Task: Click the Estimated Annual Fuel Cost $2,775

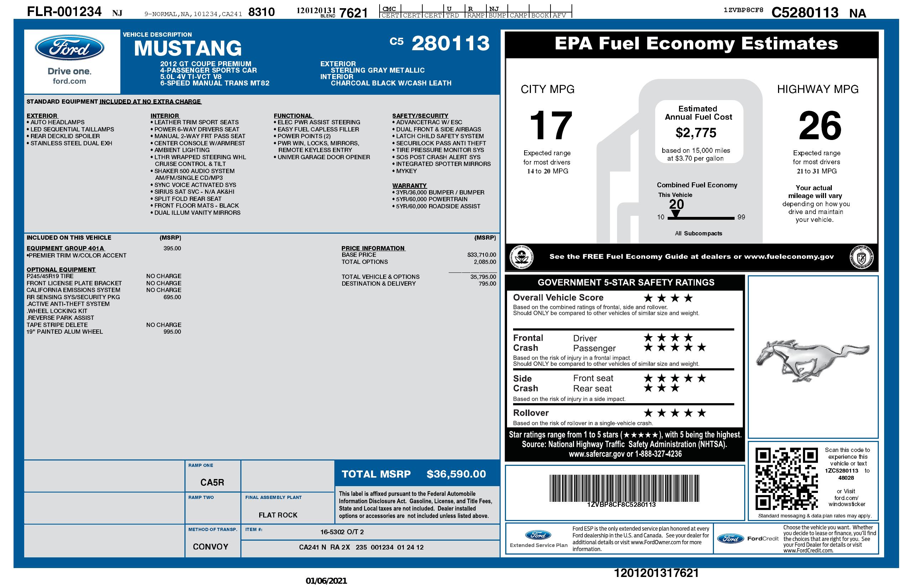Action: pyautogui.click(x=696, y=132)
